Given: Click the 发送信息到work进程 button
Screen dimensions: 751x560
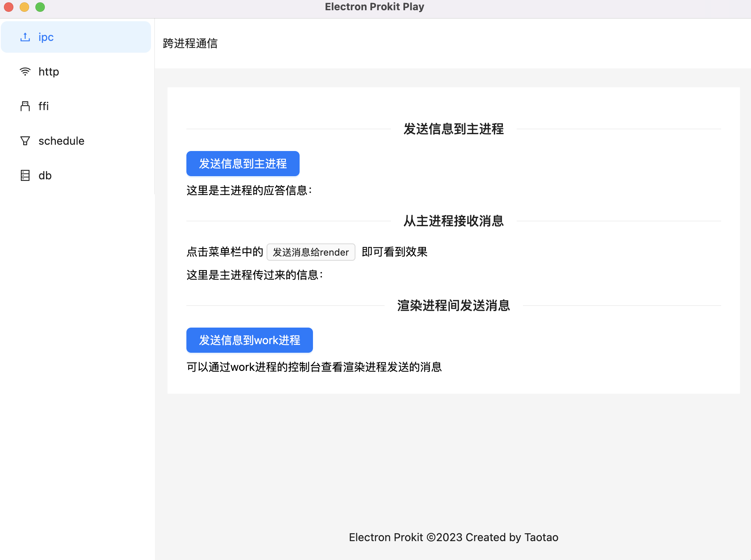Looking at the screenshot, I should point(250,340).
